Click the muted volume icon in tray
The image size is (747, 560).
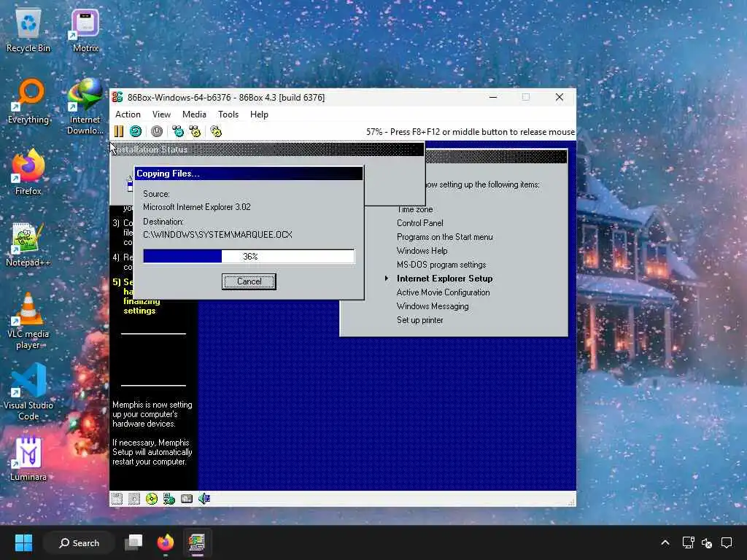(x=706, y=542)
